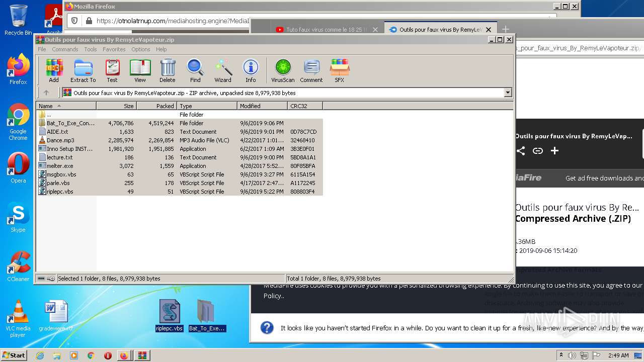Sort by the Size column header
The image size is (644, 362).
tap(116, 106)
